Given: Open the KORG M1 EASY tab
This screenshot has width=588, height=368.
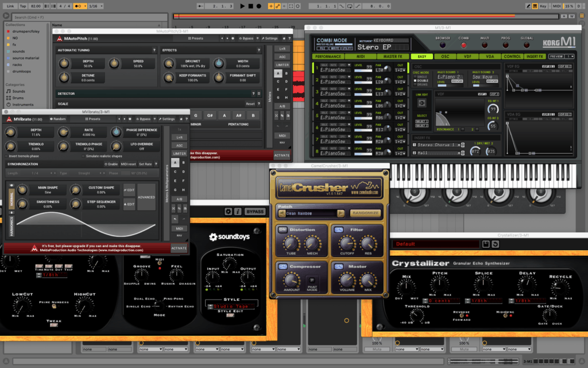Looking at the screenshot, I should [x=422, y=57].
